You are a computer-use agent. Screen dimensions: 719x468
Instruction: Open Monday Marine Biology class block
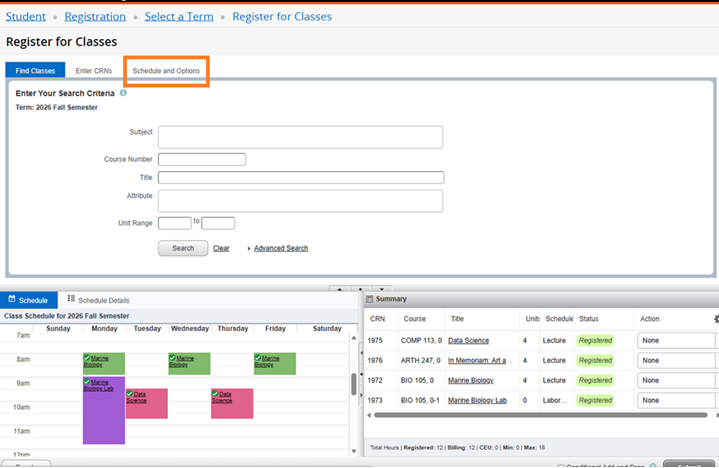(x=104, y=363)
